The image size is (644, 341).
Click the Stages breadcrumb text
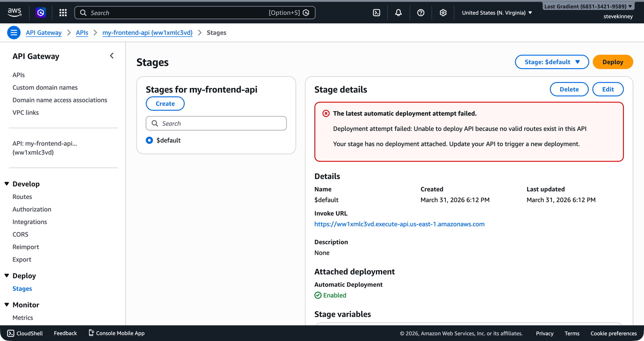(217, 33)
